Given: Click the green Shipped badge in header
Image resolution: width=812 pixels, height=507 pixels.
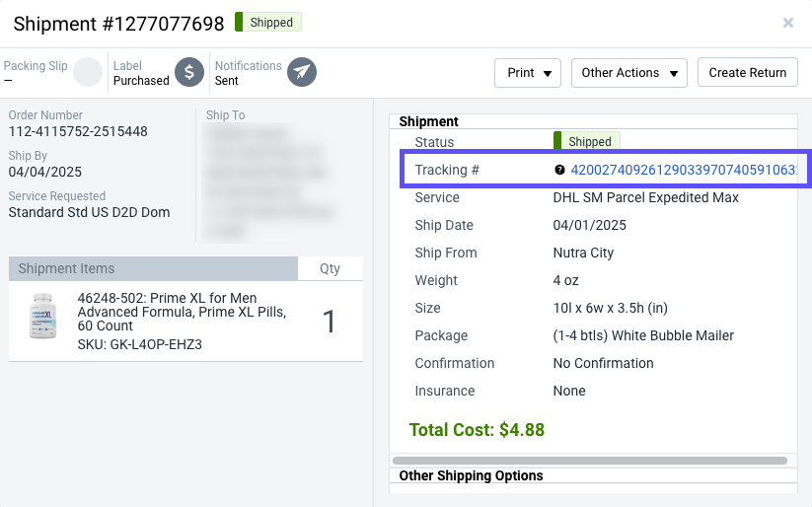Looking at the screenshot, I should (269, 22).
